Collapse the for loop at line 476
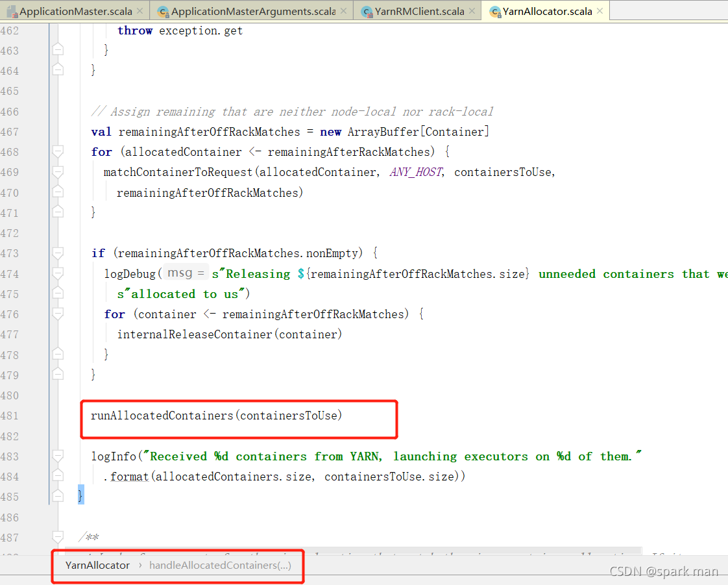728x585 pixels. (x=58, y=313)
